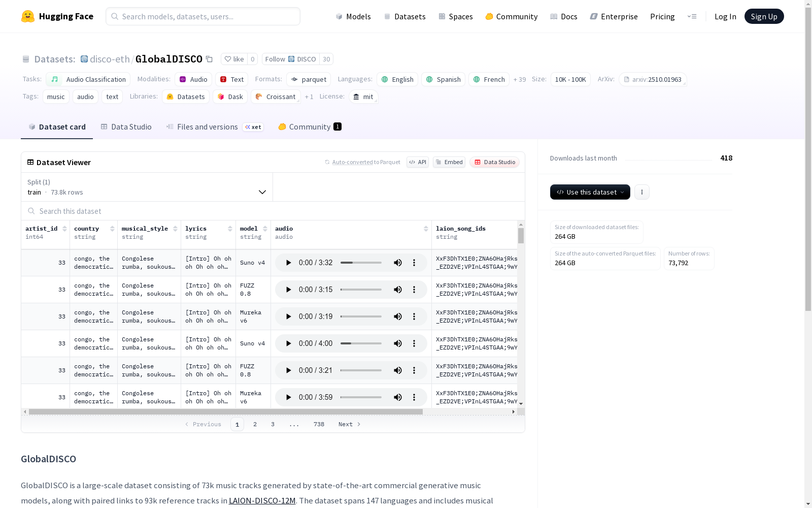812x508 pixels.
Task: Select the parquet format tag
Action: [309, 79]
